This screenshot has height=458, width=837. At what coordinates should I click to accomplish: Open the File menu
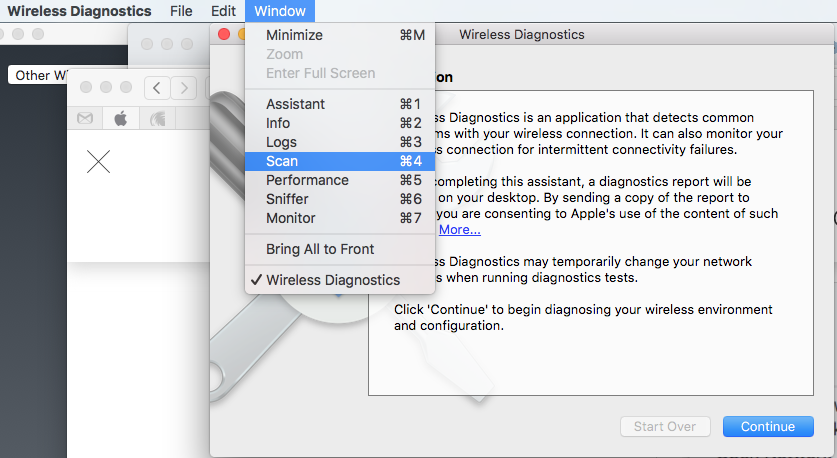[x=181, y=11]
